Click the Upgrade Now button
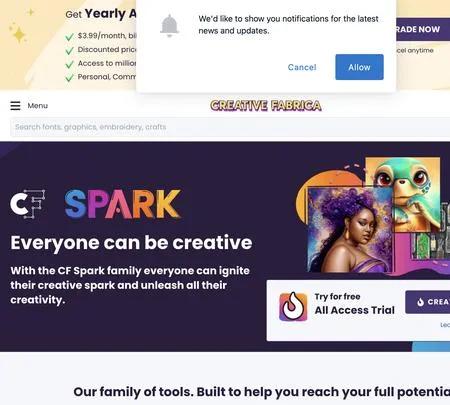 tap(423, 29)
